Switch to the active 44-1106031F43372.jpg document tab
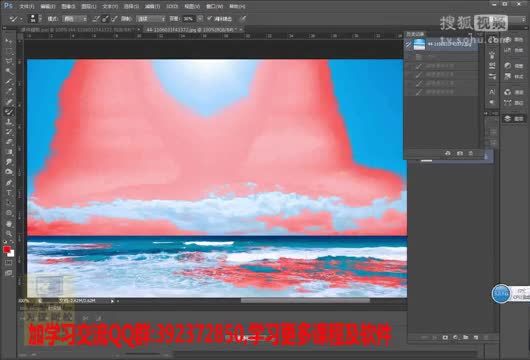The image size is (530, 360). point(192,30)
